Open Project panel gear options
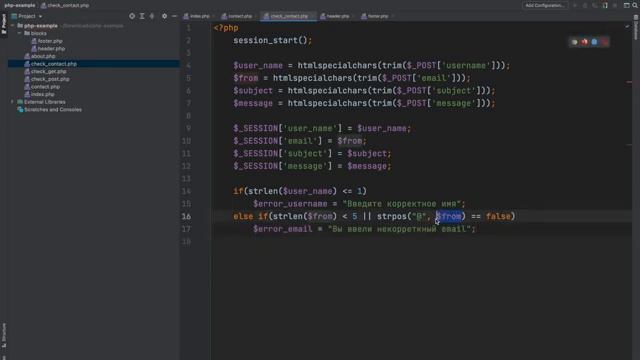 pyautogui.click(x=164, y=16)
